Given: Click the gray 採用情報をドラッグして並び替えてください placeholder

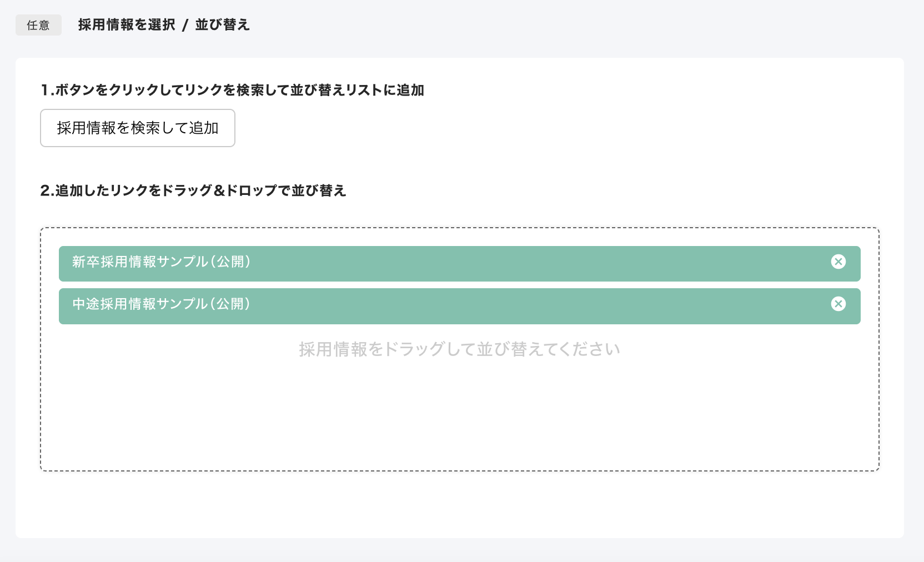Looking at the screenshot, I should (459, 349).
